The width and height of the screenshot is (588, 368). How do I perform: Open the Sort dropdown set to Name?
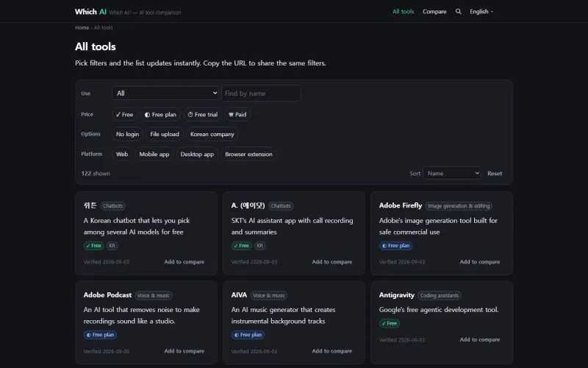click(452, 173)
